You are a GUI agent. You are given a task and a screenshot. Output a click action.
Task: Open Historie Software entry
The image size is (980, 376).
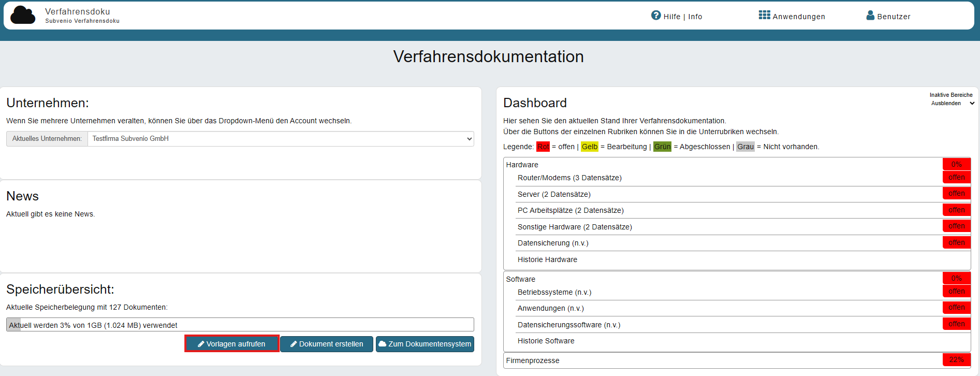click(x=546, y=341)
